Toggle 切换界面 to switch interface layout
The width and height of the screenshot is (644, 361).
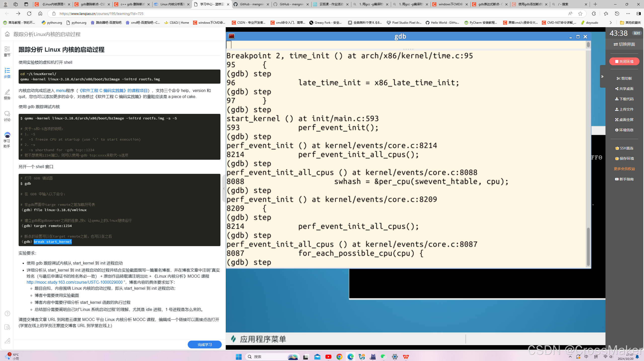click(x=624, y=44)
